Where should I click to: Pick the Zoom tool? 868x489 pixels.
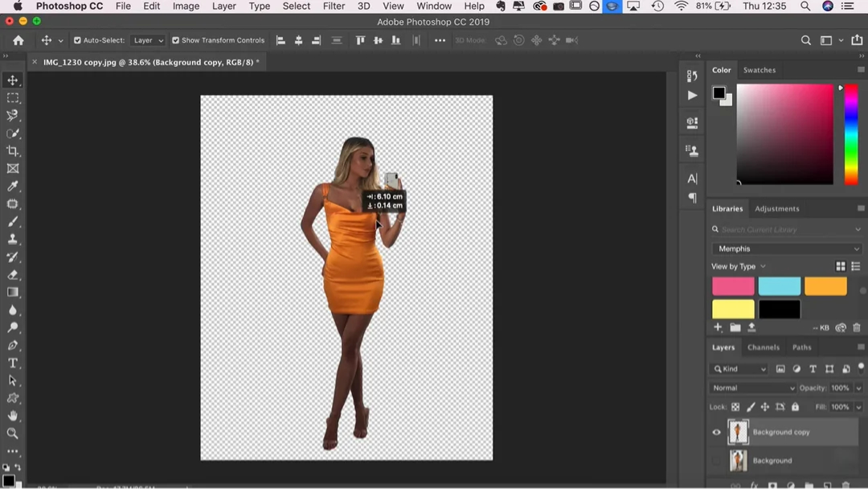click(x=12, y=434)
